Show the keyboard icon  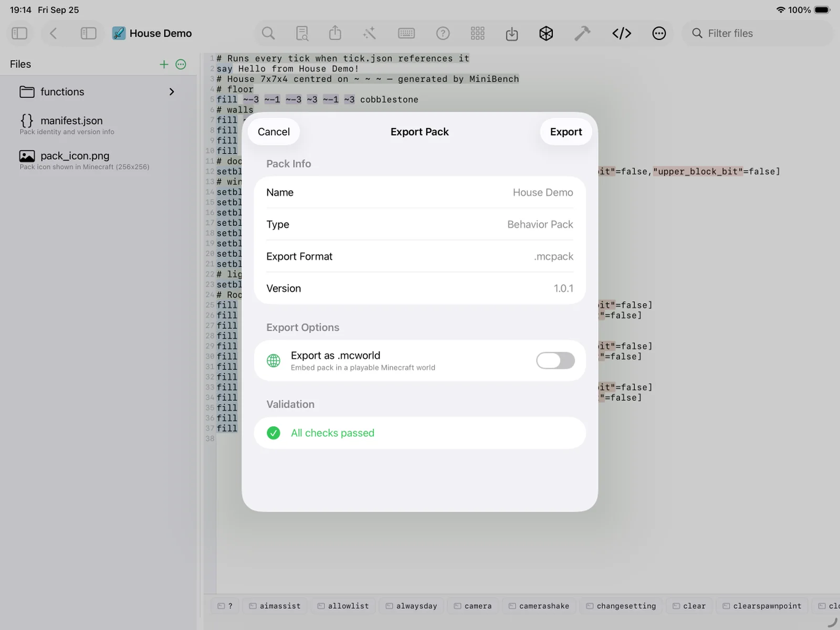click(x=406, y=34)
